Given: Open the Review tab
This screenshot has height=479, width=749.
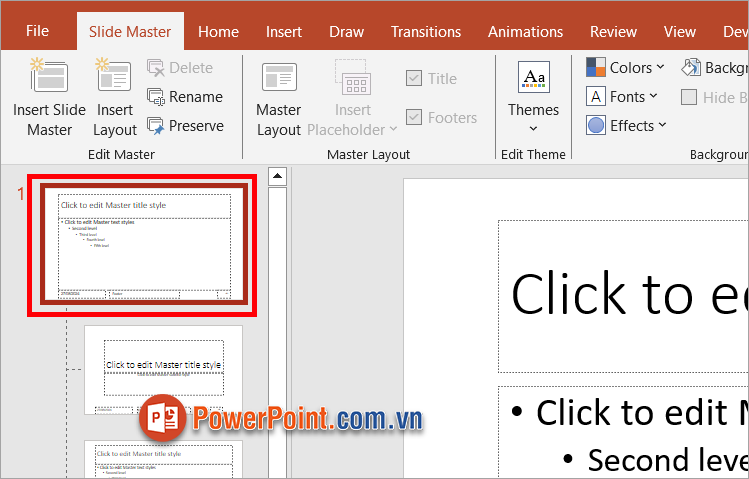Looking at the screenshot, I should [613, 32].
